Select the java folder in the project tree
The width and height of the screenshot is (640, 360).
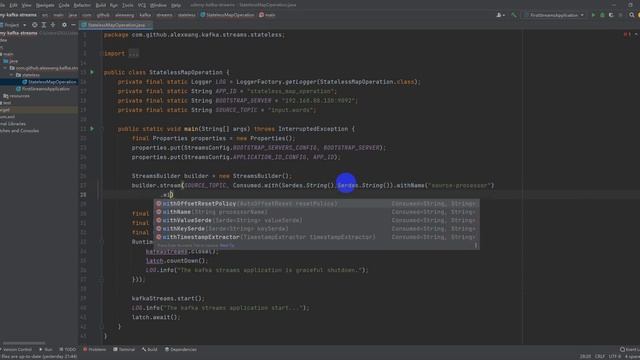(x=11, y=61)
